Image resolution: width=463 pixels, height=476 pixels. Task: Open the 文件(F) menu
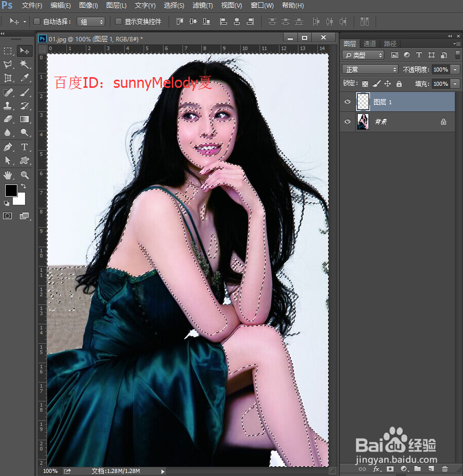(x=32, y=6)
